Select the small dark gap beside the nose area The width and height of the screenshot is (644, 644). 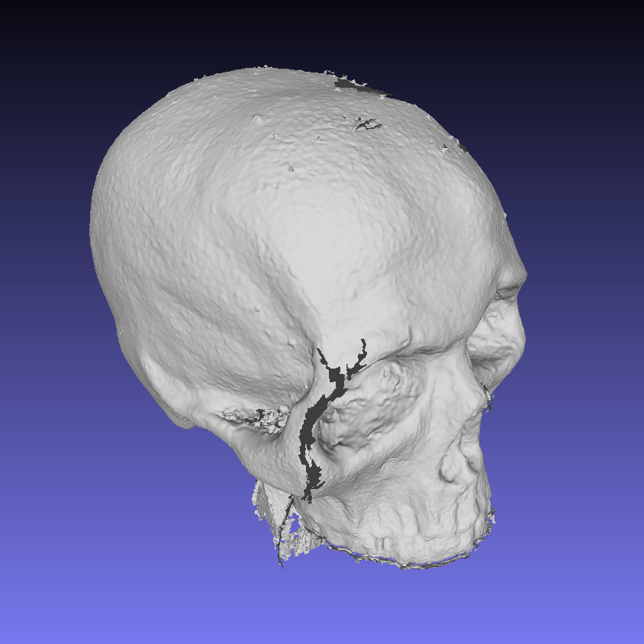click(x=486, y=397)
